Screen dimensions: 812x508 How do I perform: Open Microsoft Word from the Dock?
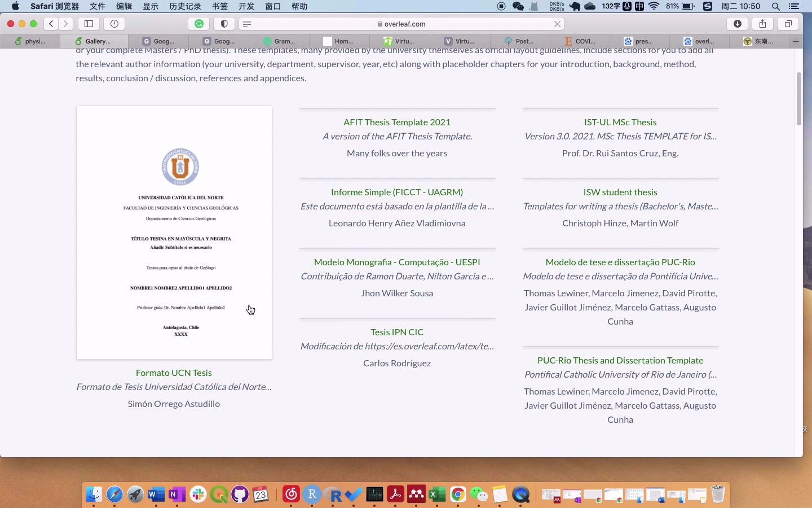click(x=156, y=495)
